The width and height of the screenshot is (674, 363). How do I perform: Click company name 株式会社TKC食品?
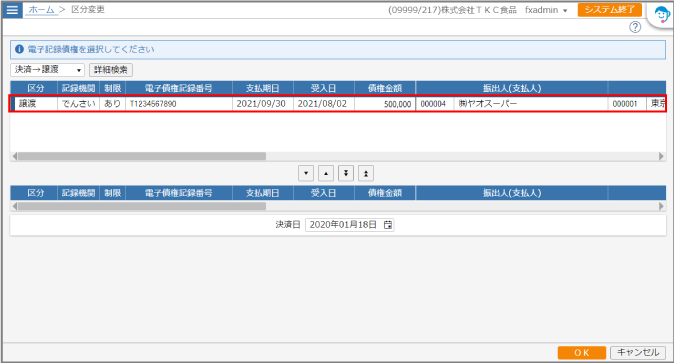point(479,10)
